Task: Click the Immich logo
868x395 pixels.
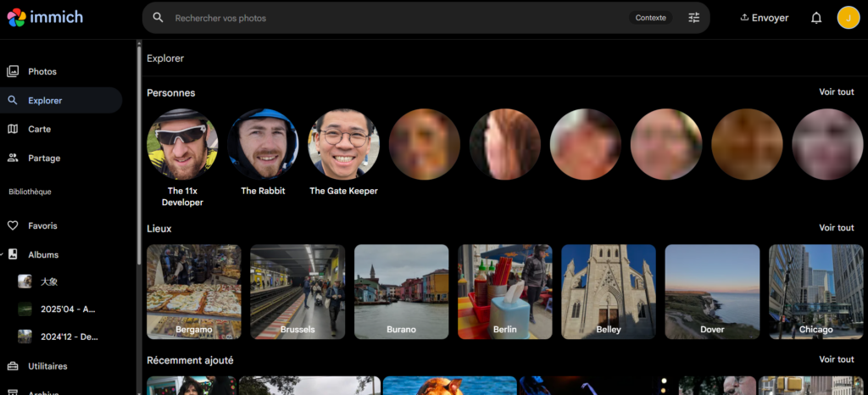Action: [x=45, y=17]
